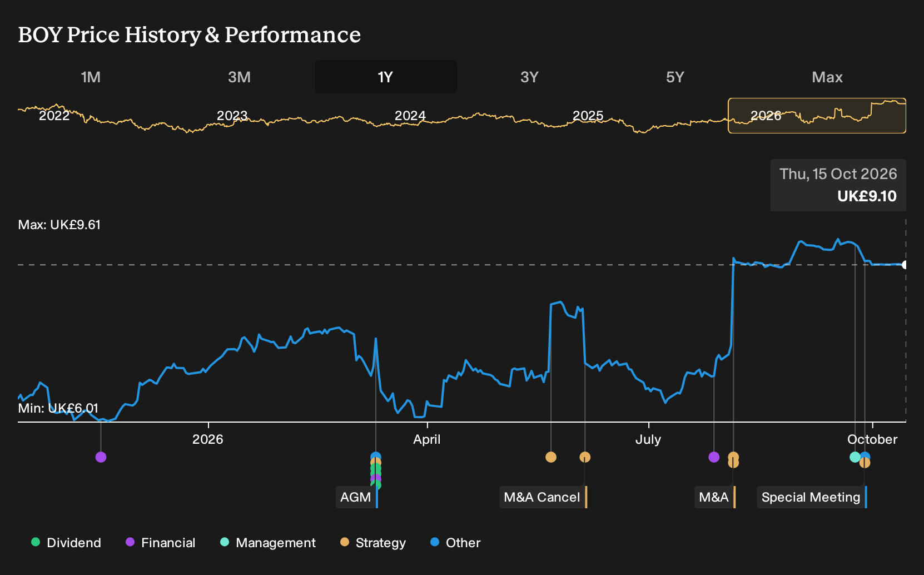Toggle the Strategy legend filter
This screenshot has height=575, width=924.
pos(373,543)
